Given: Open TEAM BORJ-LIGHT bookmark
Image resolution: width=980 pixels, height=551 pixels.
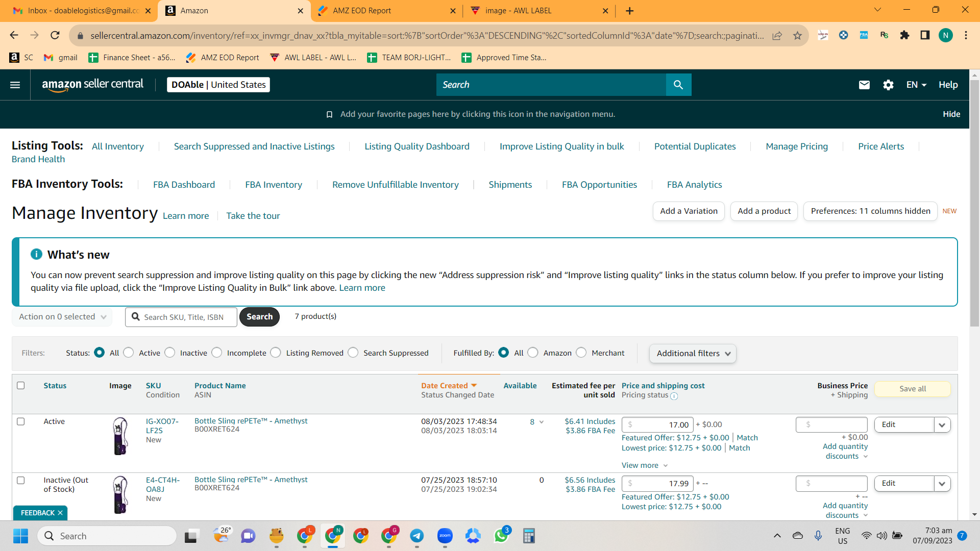Looking at the screenshot, I should (x=409, y=58).
